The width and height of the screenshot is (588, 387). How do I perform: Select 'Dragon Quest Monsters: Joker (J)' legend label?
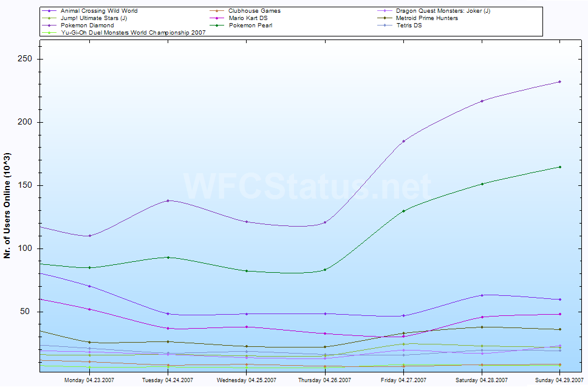pyautogui.click(x=443, y=11)
